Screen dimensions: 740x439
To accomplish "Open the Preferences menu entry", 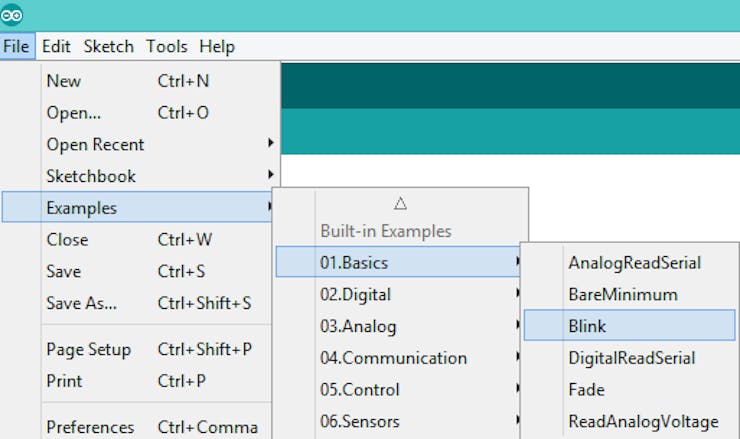I will 90,427.
